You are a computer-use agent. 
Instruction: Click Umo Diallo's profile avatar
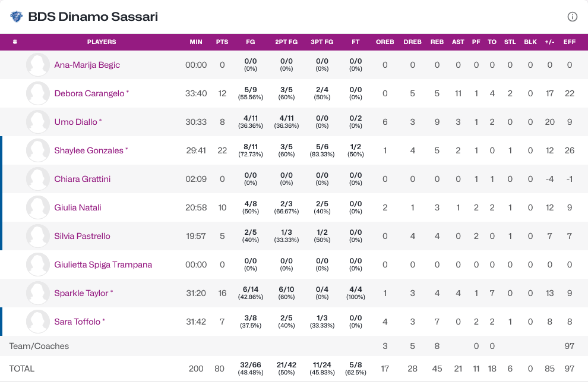click(x=38, y=122)
